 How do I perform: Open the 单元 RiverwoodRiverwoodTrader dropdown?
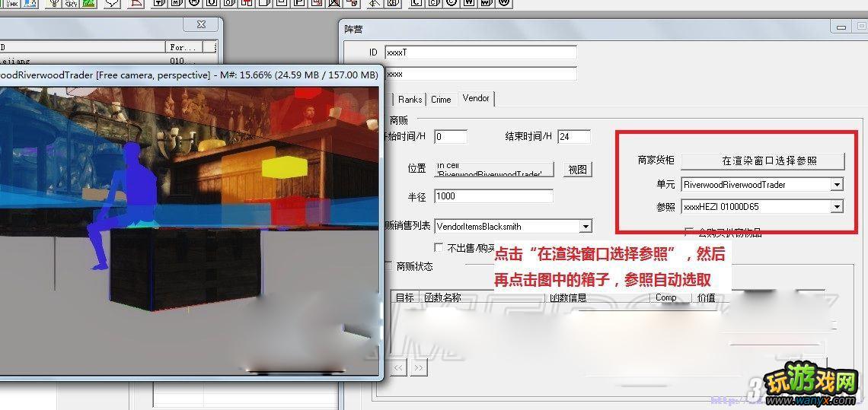[837, 184]
